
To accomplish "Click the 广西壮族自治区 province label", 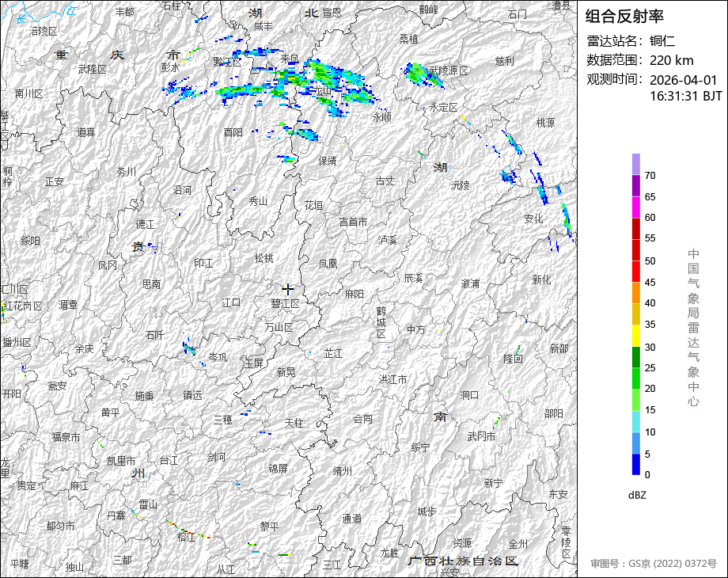I will pyautogui.click(x=464, y=561).
